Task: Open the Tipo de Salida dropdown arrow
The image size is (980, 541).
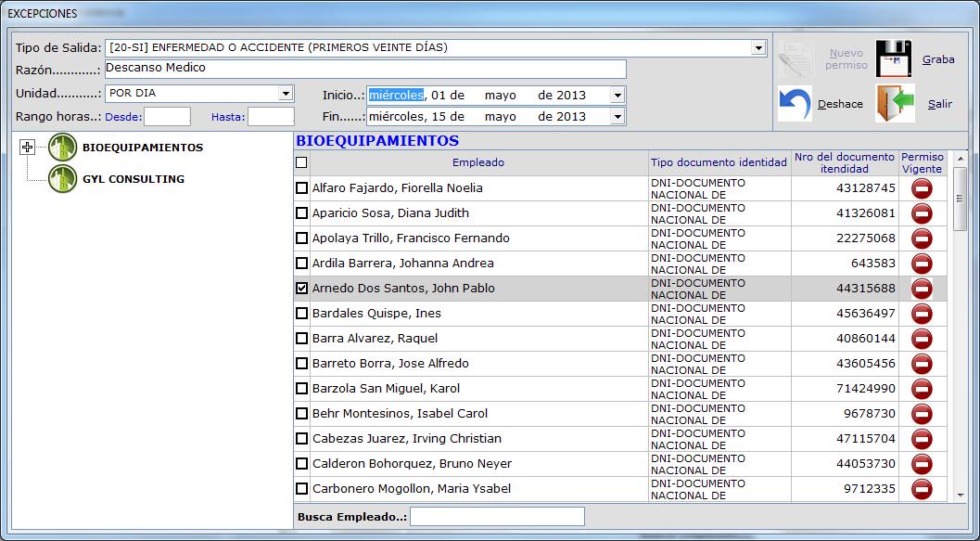Action: pyautogui.click(x=758, y=47)
